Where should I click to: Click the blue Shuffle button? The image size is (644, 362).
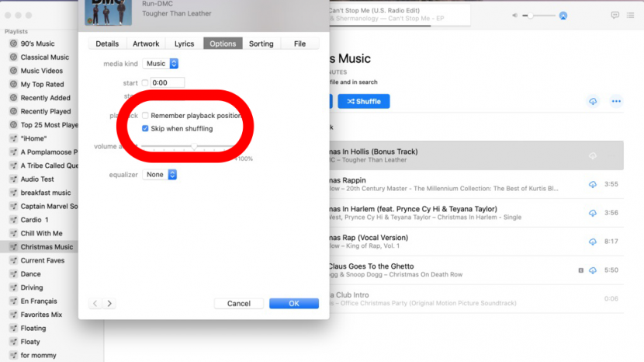coord(363,101)
